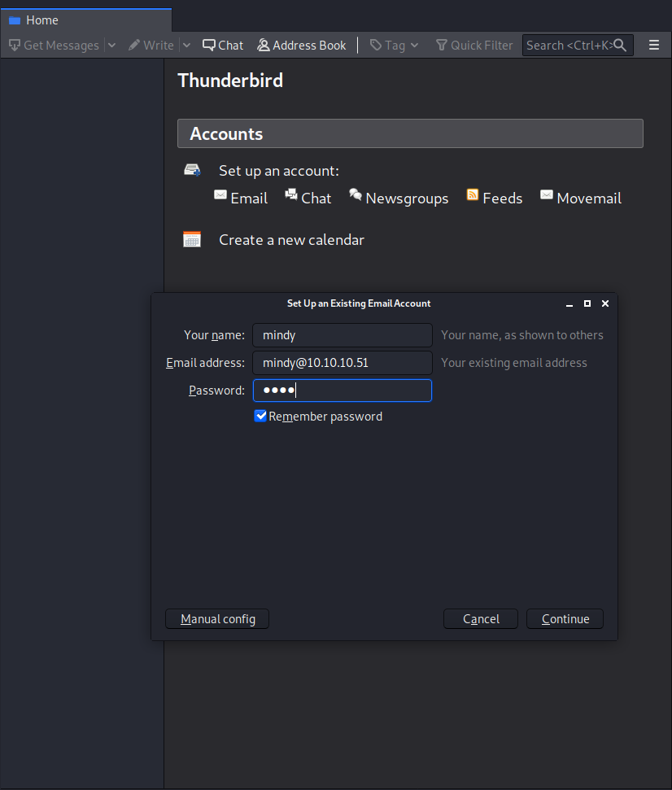Click the Address Book person icon
This screenshot has width=672, height=790.
pos(263,46)
